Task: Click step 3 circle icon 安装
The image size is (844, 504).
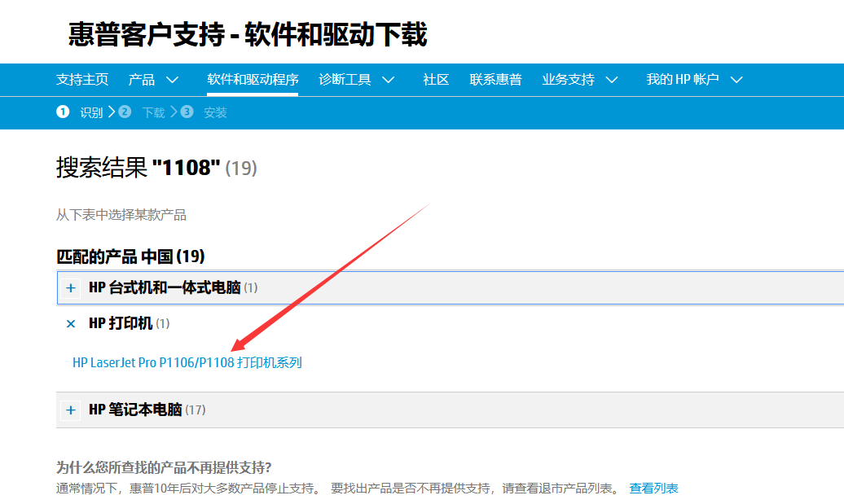Action: tap(187, 112)
